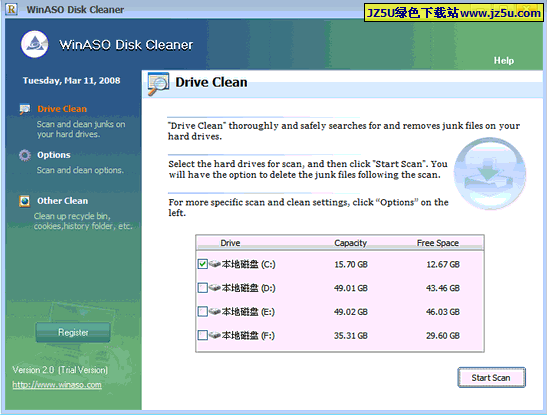Click the Version 2.0 (Trial Version) text
This screenshot has height=415, width=547.
[x=60, y=370]
